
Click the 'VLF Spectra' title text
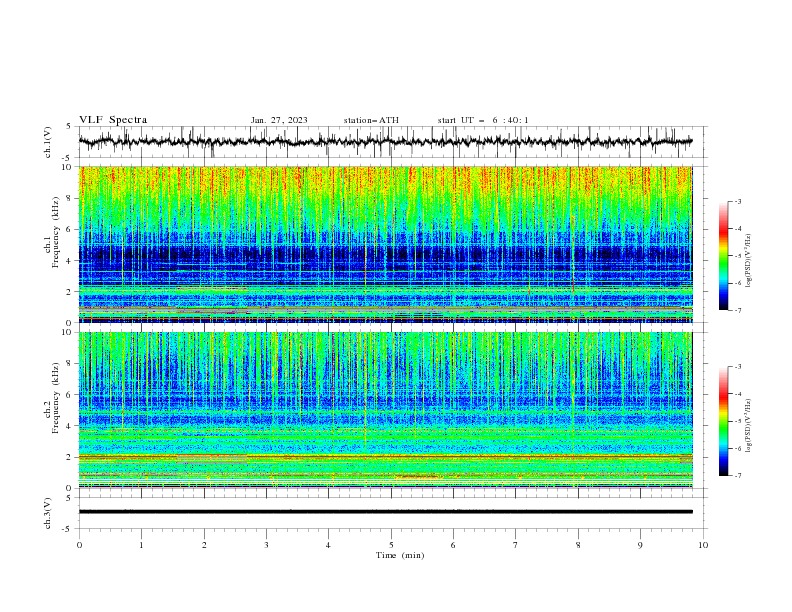click(x=113, y=120)
